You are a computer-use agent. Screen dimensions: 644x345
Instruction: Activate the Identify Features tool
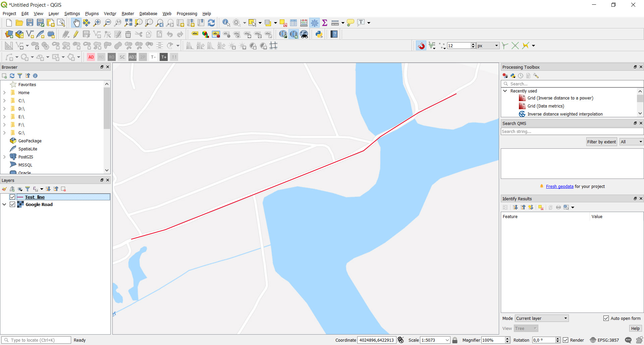[226, 22]
